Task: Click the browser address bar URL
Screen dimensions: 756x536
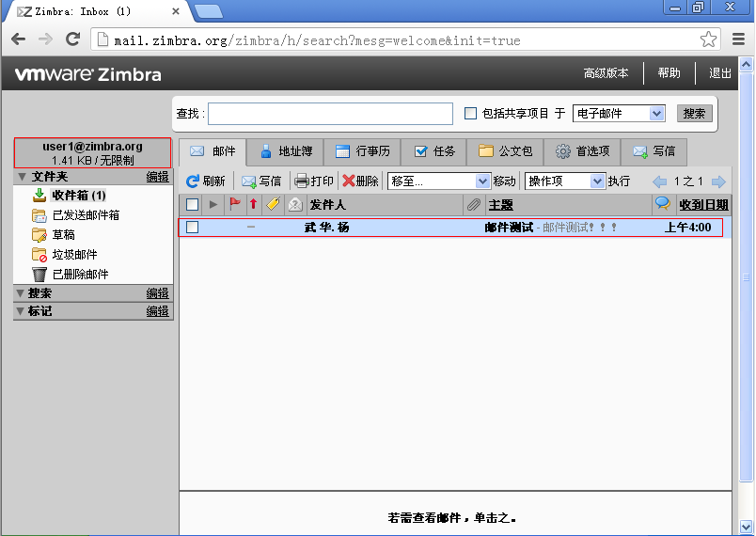Action: [x=317, y=40]
